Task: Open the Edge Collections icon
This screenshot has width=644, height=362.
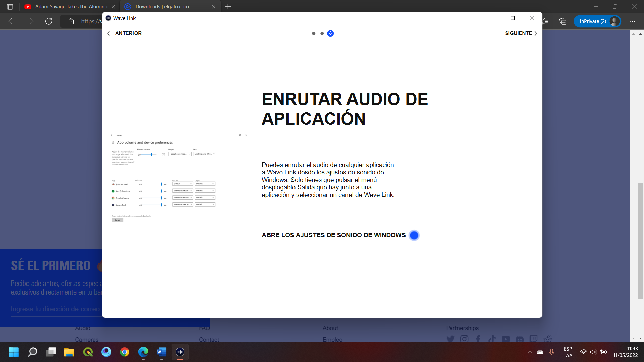Action: pos(563,21)
